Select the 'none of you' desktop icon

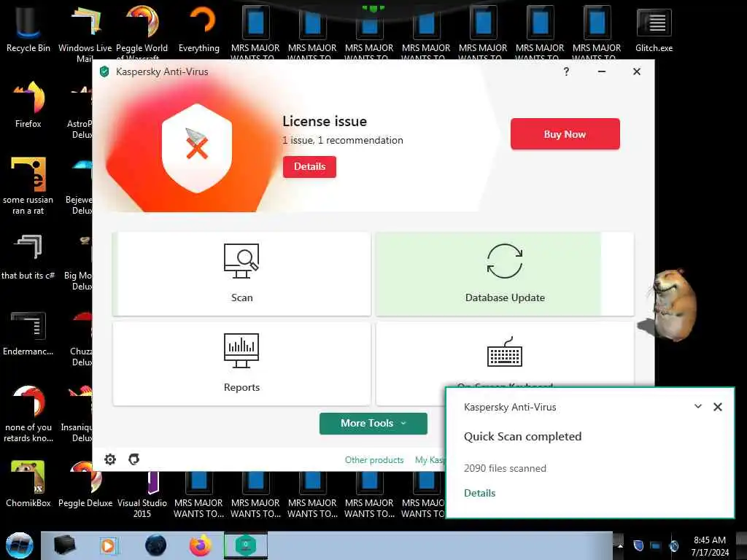pyautogui.click(x=28, y=413)
